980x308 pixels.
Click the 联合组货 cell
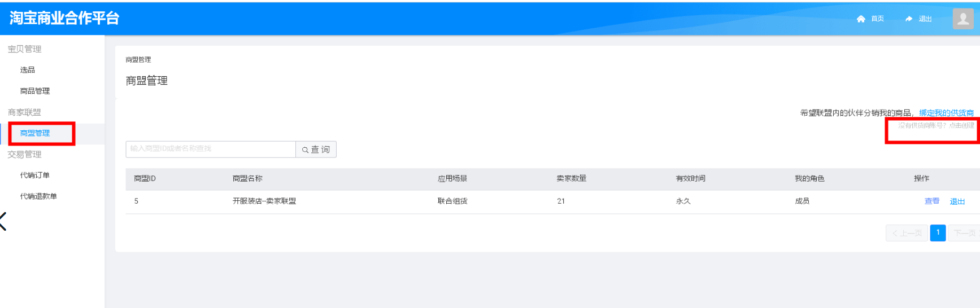452,201
